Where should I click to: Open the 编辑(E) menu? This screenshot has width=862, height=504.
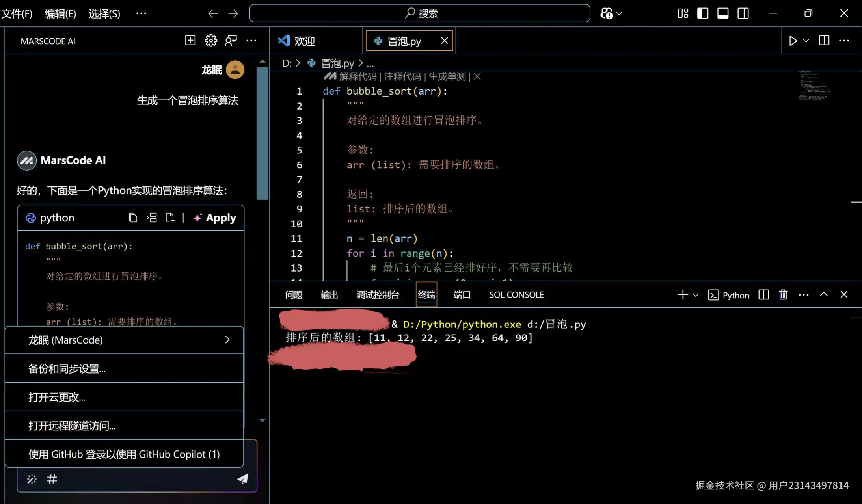tap(60, 13)
